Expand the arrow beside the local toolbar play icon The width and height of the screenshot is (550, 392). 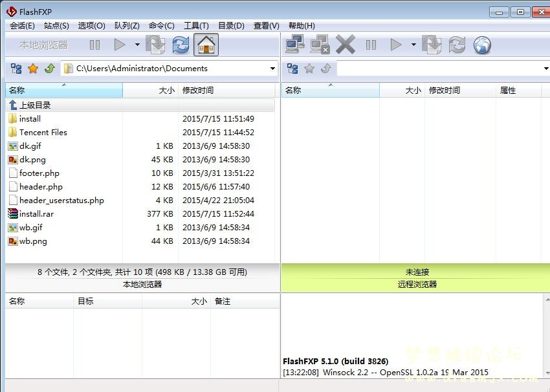point(137,45)
